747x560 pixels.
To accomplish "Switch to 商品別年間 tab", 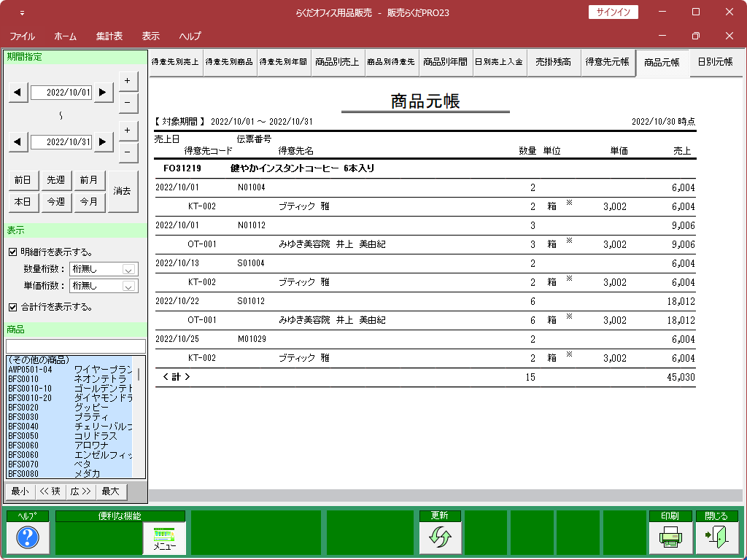I will 446,62.
